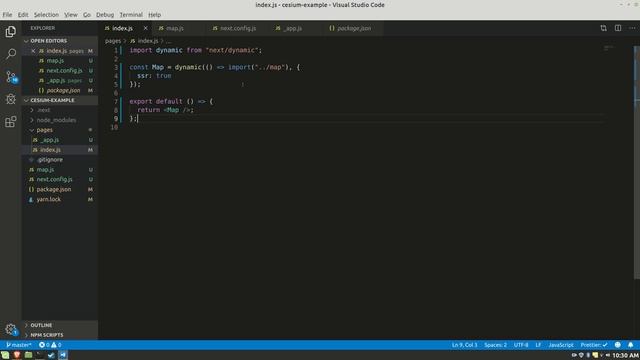Screen dimensions: 640x360
Task: Switch to the _app.js tab
Action: [296, 28]
